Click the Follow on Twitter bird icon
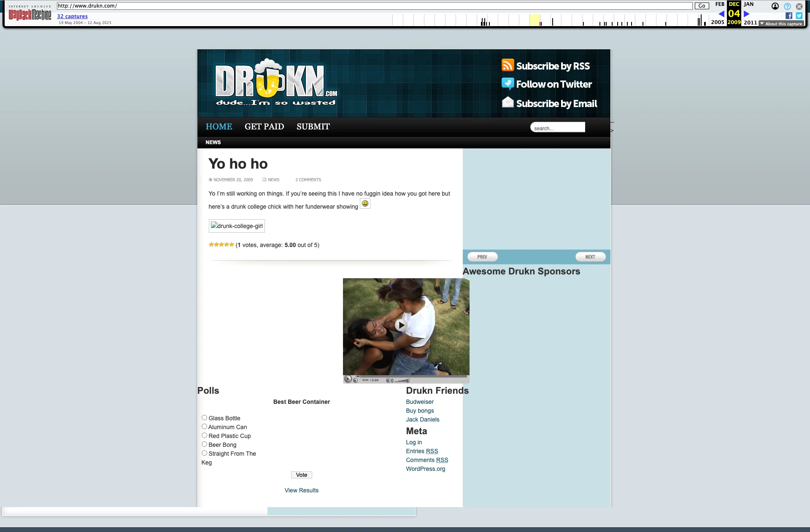Image resolution: width=810 pixels, height=532 pixels. (x=508, y=83)
